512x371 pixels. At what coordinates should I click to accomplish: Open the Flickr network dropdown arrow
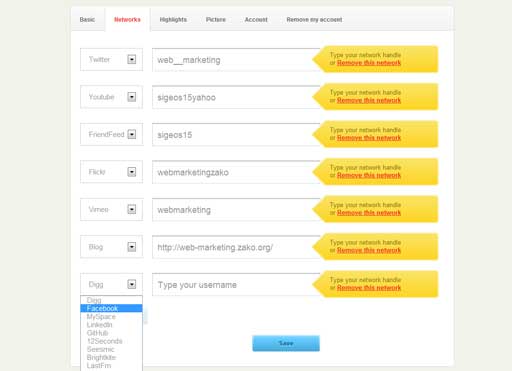pos(132,172)
